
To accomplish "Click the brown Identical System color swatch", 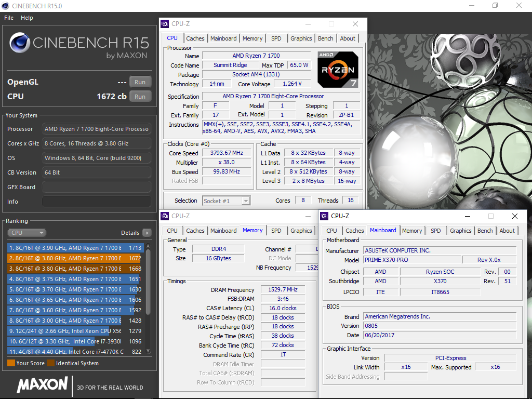I will pyautogui.click(x=50, y=363).
